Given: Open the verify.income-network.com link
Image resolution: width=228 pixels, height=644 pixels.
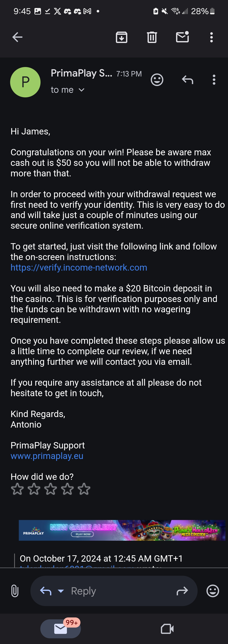Looking at the screenshot, I should [79, 267].
